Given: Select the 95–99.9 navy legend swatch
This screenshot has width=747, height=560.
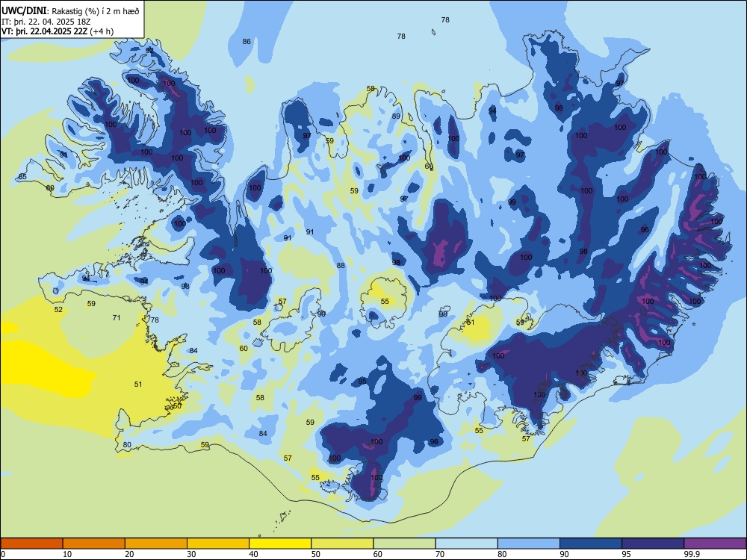Looking at the screenshot, I should coord(653,544).
